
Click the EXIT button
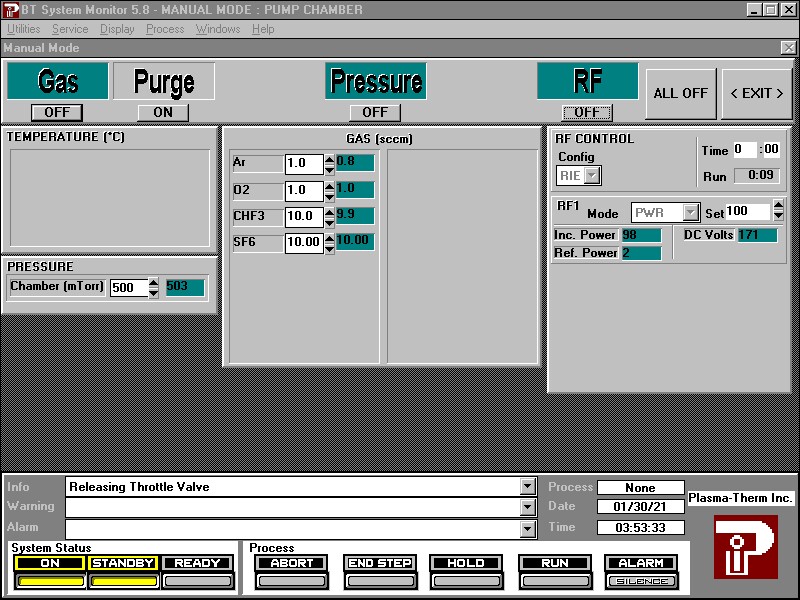pos(756,93)
